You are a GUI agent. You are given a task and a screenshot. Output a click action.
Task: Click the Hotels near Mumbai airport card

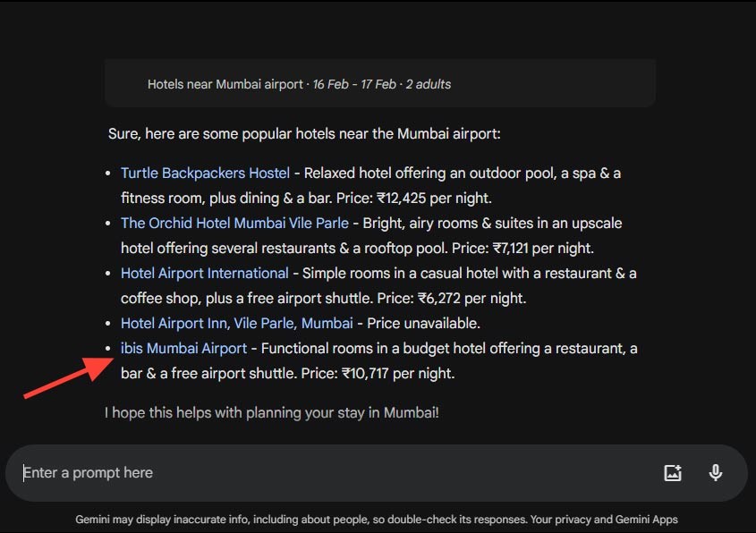[380, 83]
